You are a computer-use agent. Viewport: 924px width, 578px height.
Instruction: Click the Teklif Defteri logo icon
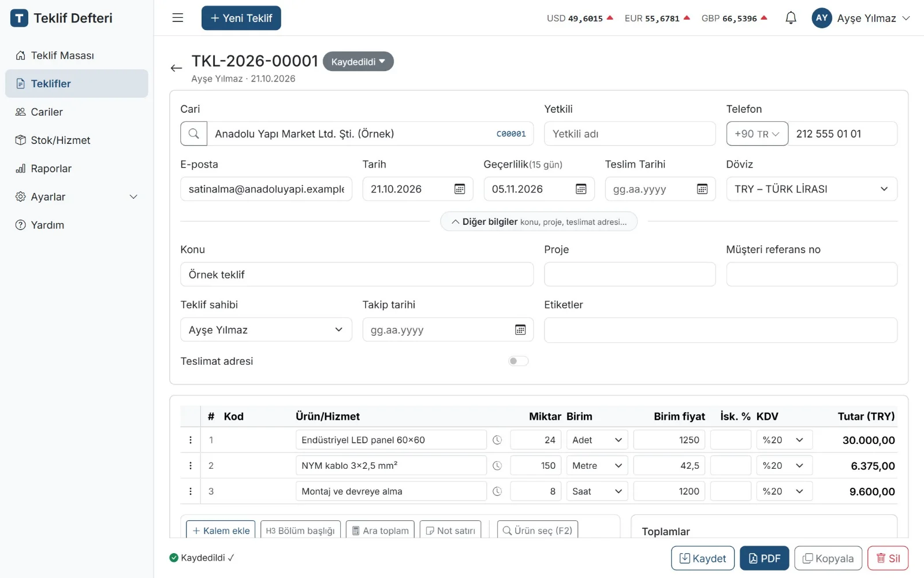click(19, 18)
